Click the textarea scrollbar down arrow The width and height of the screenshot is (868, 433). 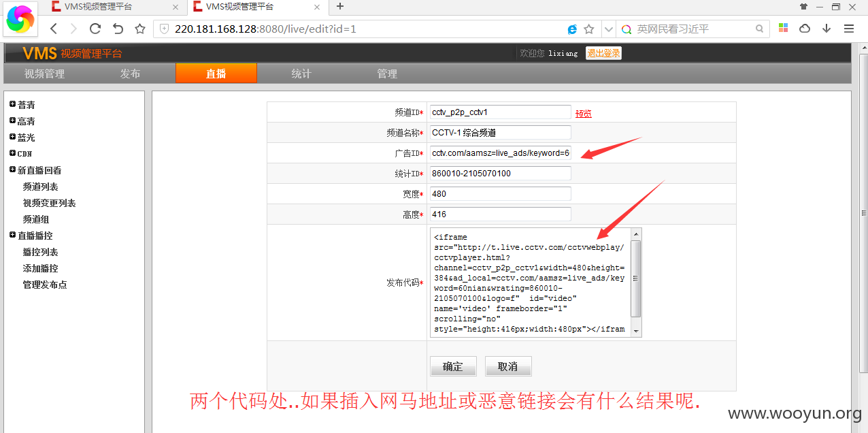click(x=636, y=331)
